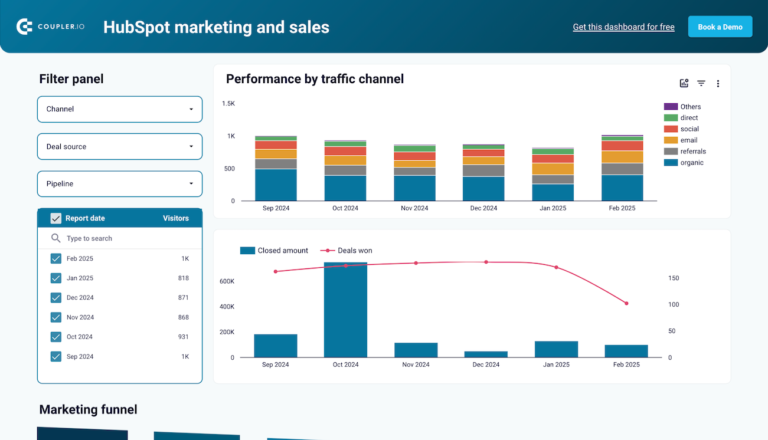Image resolution: width=768 pixels, height=440 pixels.
Task: Click the Jan 2025 deals won point
Action: coord(556,268)
